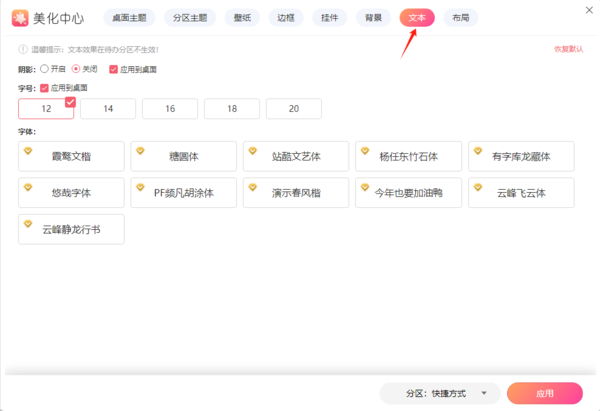Click the VIP badge on 云峰飞云体 font
600x411 pixels.
click(477, 188)
